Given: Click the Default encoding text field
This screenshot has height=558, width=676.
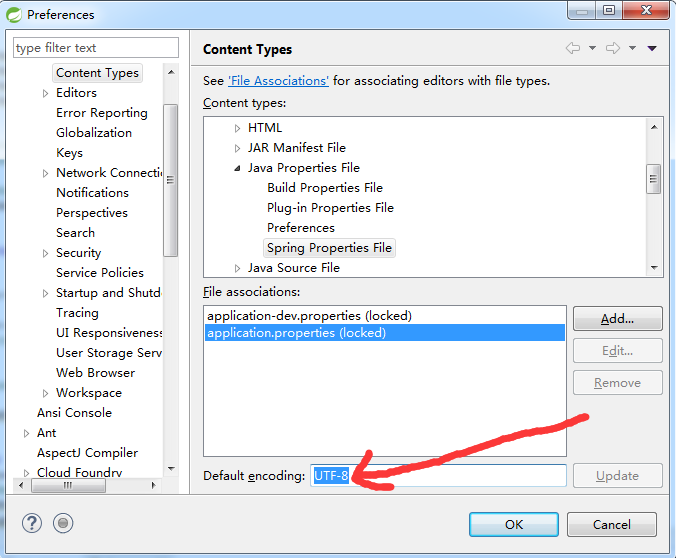Looking at the screenshot, I should (x=438, y=476).
